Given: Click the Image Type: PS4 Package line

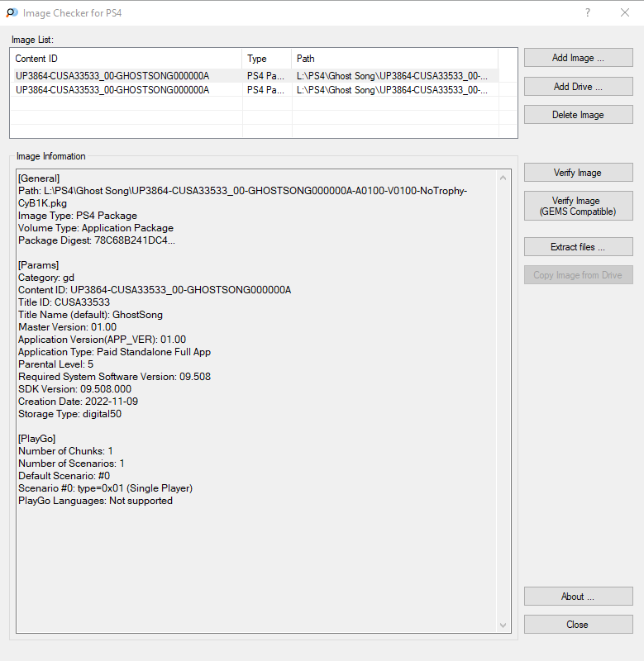Looking at the screenshot, I should (78, 216).
